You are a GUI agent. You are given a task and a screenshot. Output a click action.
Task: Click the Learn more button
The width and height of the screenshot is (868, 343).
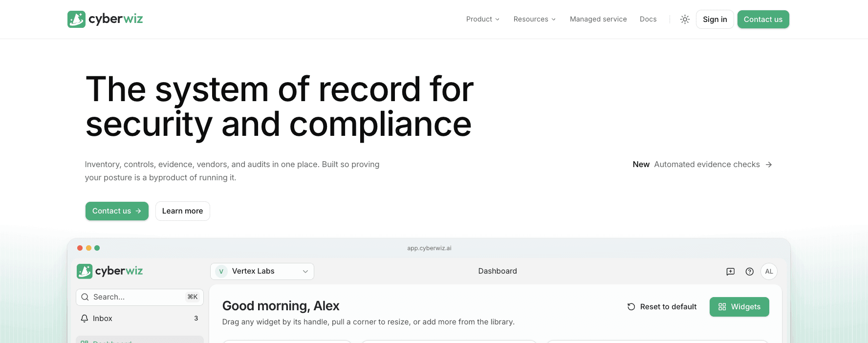182,211
